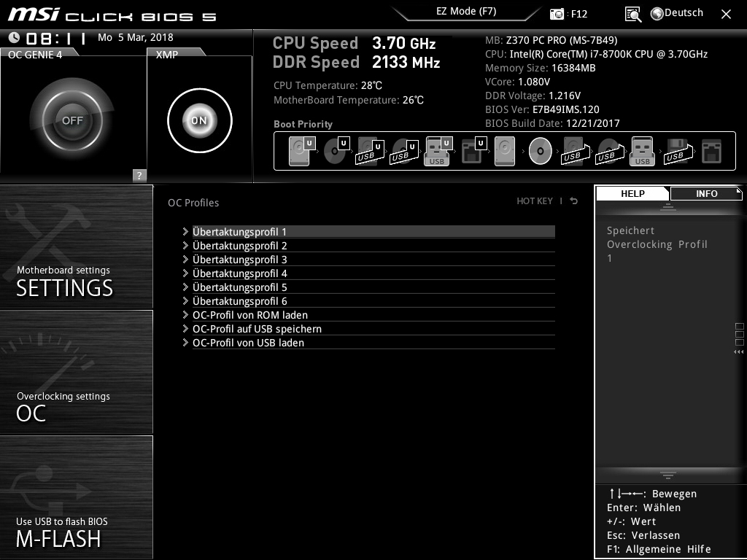
Task: Select the UEFI USB CD/DVD boot icon
Action: coord(404,152)
